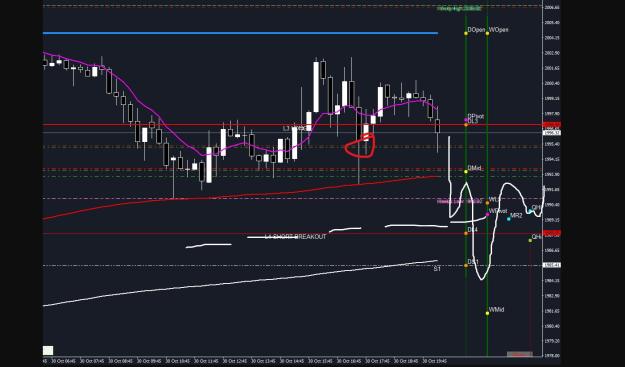The width and height of the screenshot is (625, 367).
Task: Click the magenta dot beside WPivot
Action: click(x=487, y=214)
